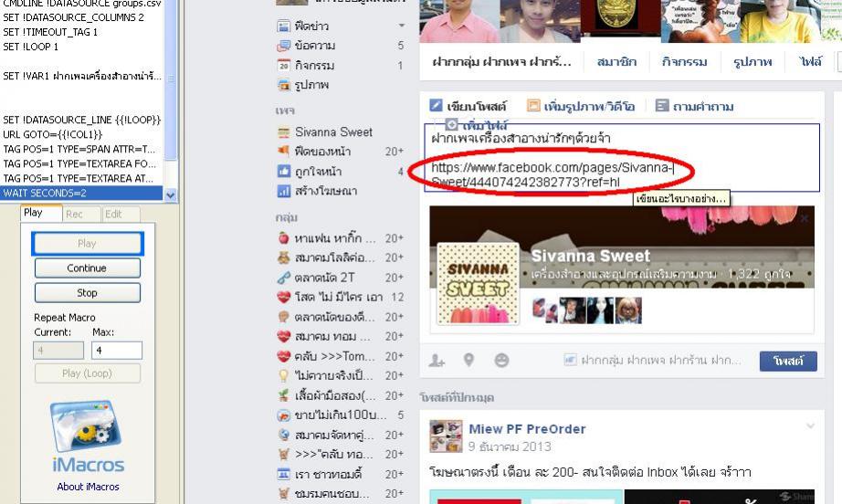This screenshot has width=842, height=504.
Task: Open the Files (ไฟล์) group tab
Action: pyautogui.click(x=810, y=62)
